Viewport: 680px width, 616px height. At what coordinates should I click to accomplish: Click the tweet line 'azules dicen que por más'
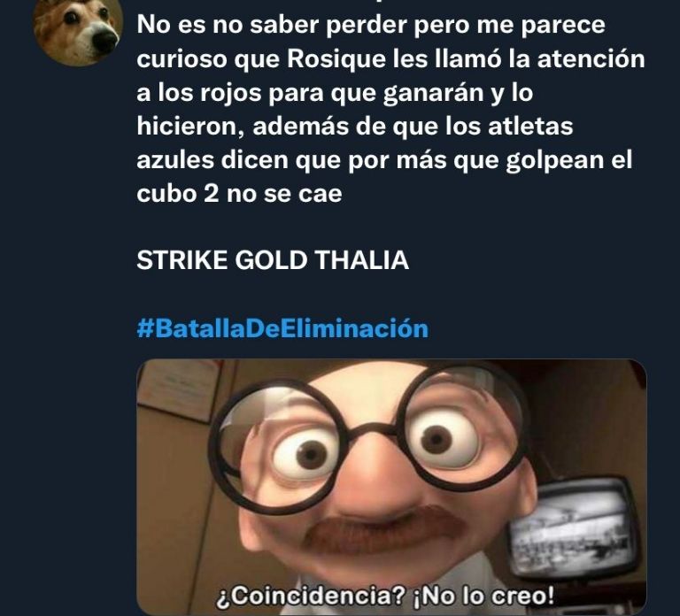click(x=384, y=160)
